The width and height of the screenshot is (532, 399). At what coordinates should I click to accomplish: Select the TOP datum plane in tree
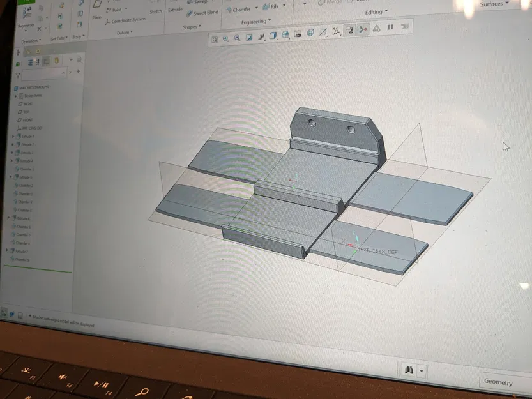coord(24,112)
